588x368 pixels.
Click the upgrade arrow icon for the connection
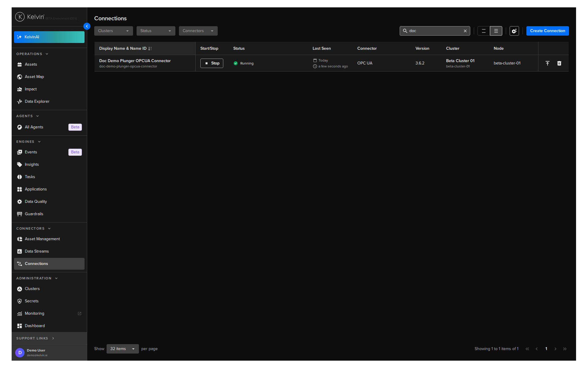click(548, 63)
